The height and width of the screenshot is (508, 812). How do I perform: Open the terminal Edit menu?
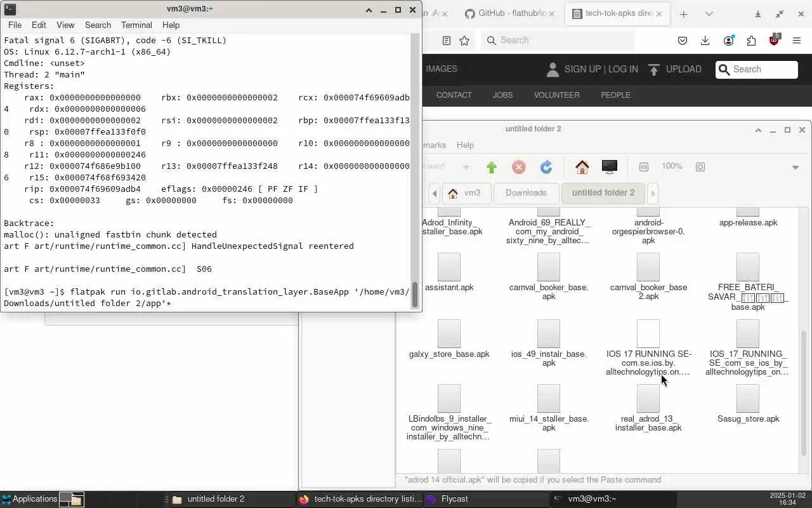(39, 25)
